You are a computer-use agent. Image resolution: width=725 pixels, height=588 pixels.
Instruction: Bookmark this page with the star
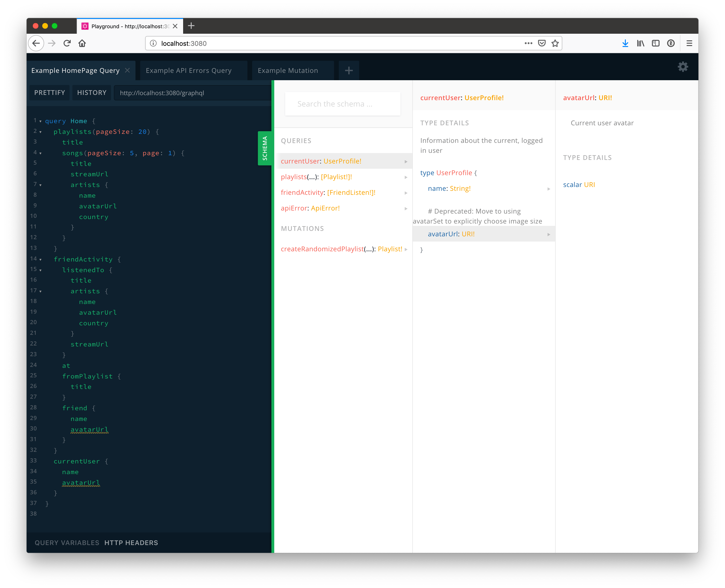pyautogui.click(x=555, y=43)
